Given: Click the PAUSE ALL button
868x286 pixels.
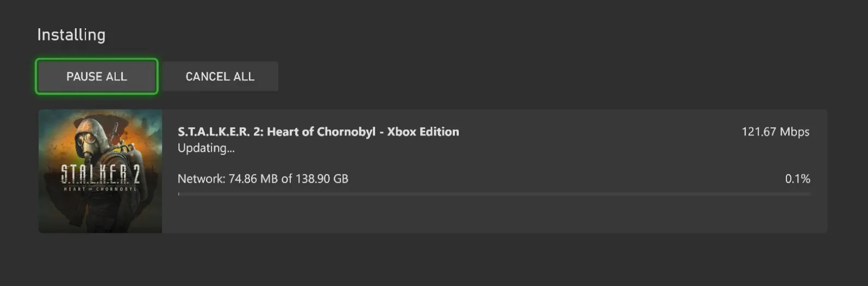Looking at the screenshot, I should 97,77.
